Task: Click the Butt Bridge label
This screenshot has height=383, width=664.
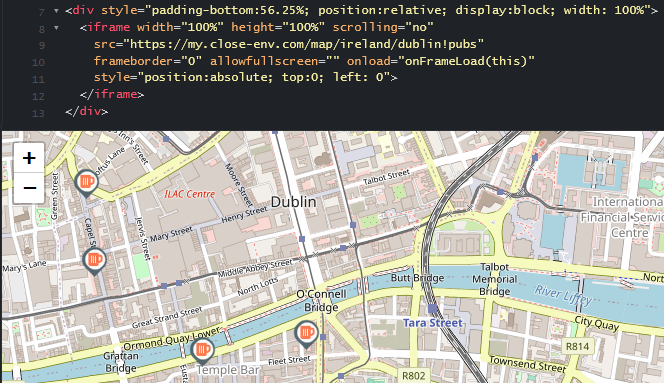Action: 417,278
